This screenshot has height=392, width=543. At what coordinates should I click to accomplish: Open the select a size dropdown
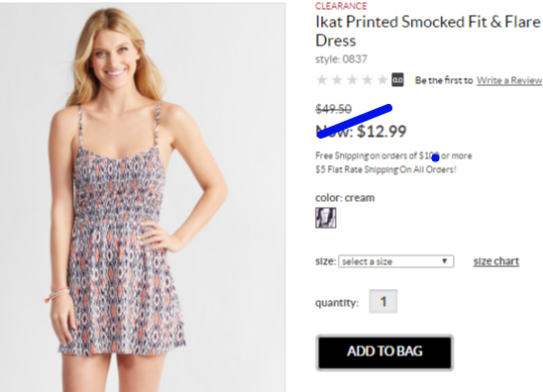[395, 261]
